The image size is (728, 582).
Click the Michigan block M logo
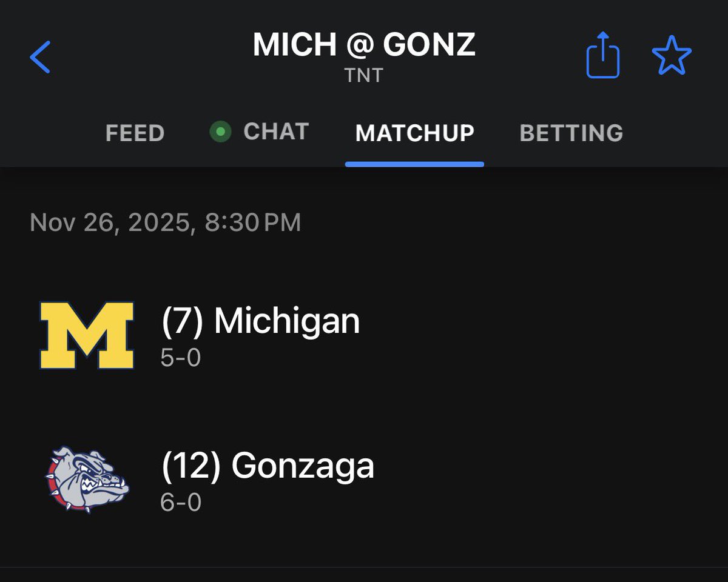tap(87, 335)
